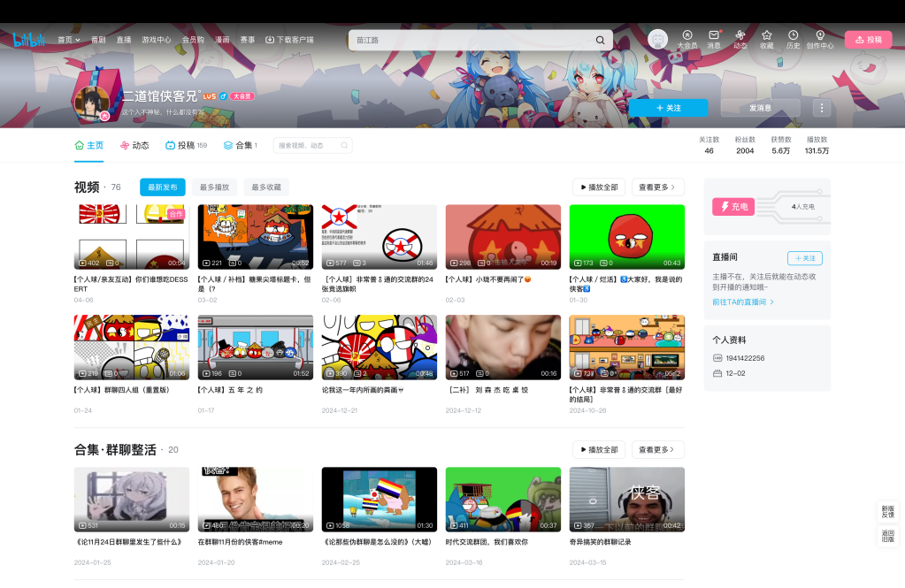Expand 查看更多 in the 视频 section
This screenshot has width=905, height=588.
coord(656,187)
